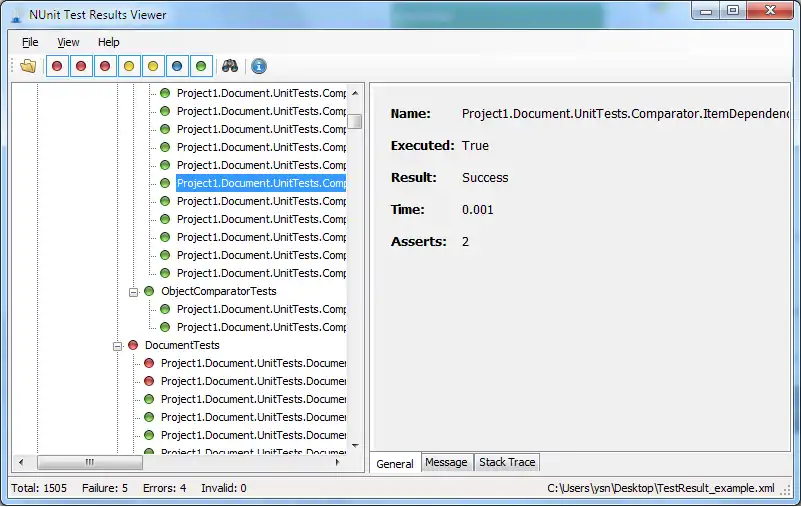Screen dimensions: 801x507
Task: Collapse the DocumentTests node
Action: 117,346
